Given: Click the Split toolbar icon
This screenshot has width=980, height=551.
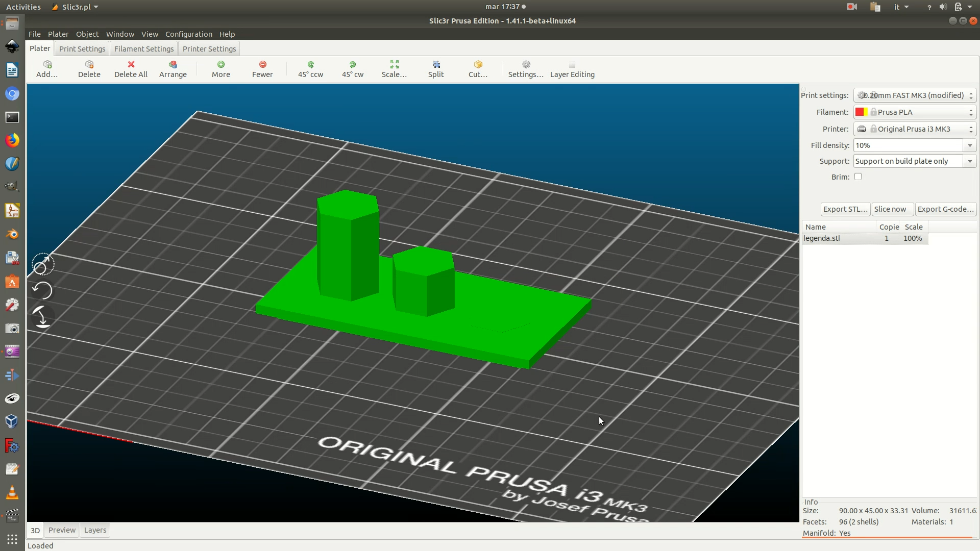Looking at the screenshot, I should [x=436, y=69].
